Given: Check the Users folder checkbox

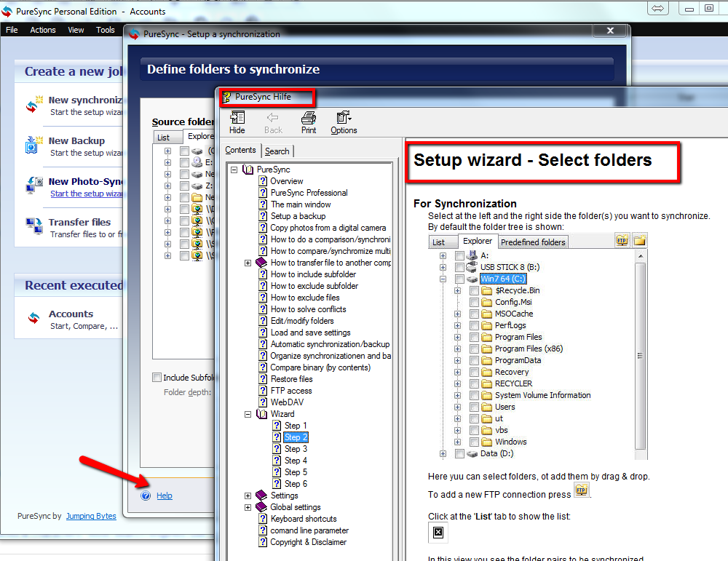Looking at the screenshot, I should pyautogui.click(x=474, y=407).
